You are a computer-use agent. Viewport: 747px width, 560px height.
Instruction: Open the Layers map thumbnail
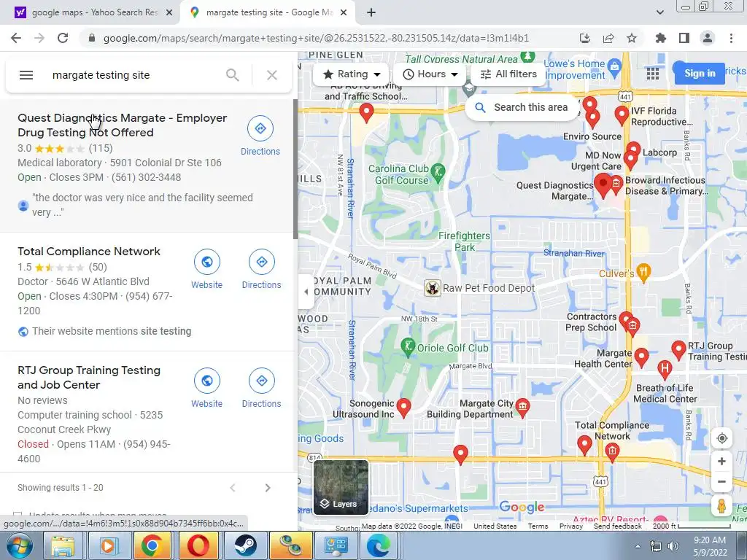click(x=341, y=487)
